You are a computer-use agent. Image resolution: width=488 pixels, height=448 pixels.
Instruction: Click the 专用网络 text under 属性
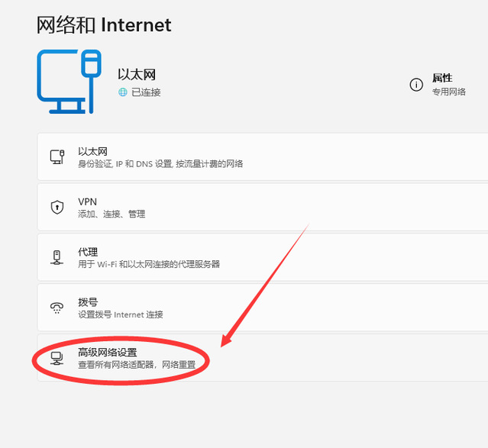pos(449,92)
